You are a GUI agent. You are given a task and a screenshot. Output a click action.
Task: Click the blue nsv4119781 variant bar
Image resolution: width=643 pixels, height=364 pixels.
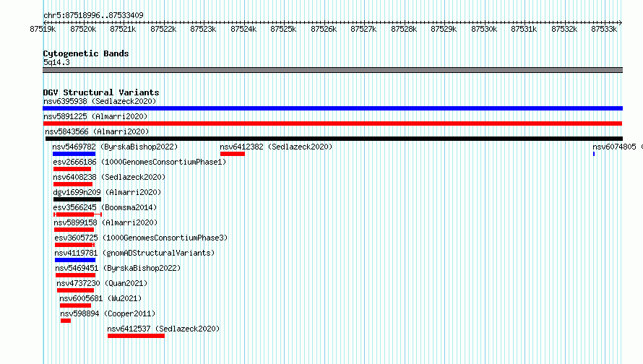75,260
